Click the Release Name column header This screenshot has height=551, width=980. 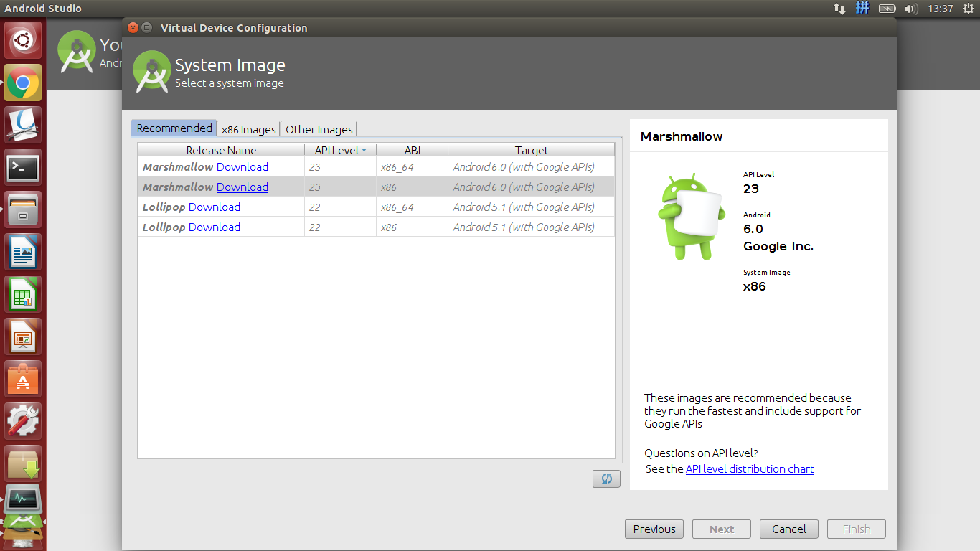coord(221,150)
